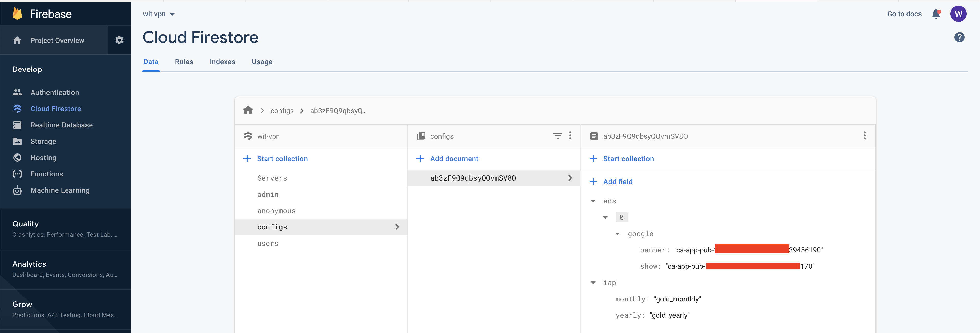Viewport: 980px width, 333px height.
Task: Open notifications bell
Action: [936, 14]
